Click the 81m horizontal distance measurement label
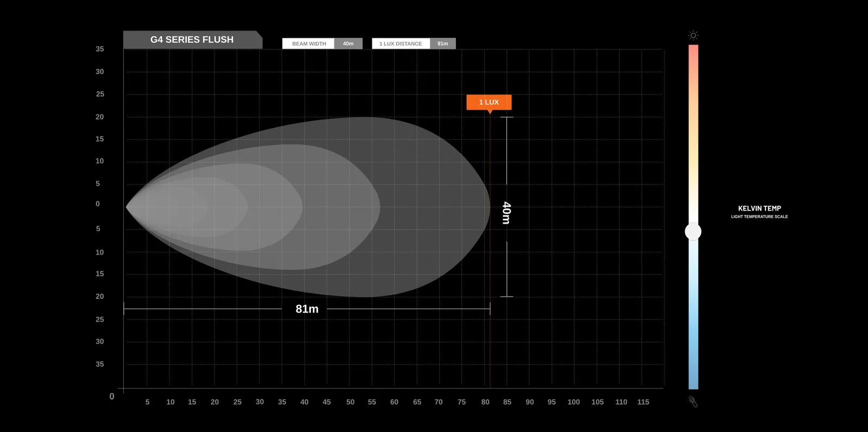The width and height of the screenshot is (868, 432). [307, 309]
